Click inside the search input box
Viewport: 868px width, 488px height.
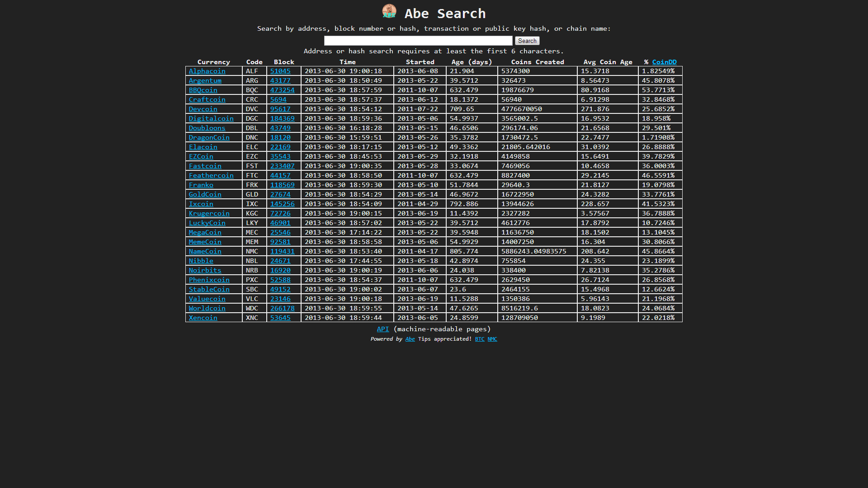pyautogui.click(x=418, y=41)
